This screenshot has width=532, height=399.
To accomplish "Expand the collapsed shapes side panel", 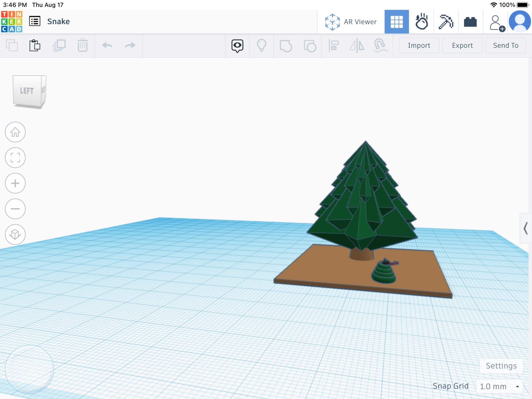I will [x=526, y=228].
